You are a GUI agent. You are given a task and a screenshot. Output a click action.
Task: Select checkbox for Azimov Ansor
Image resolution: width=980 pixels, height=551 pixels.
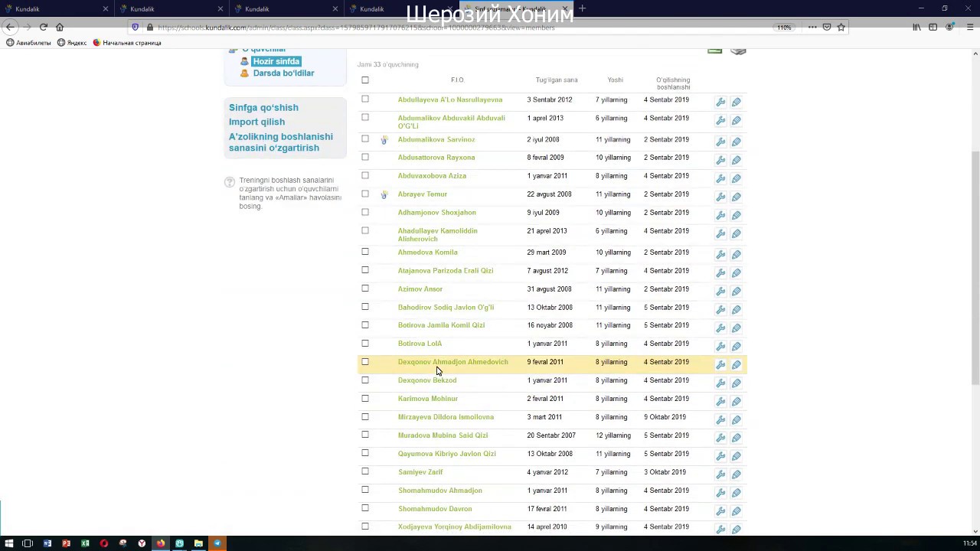click(x=365, y=289)
